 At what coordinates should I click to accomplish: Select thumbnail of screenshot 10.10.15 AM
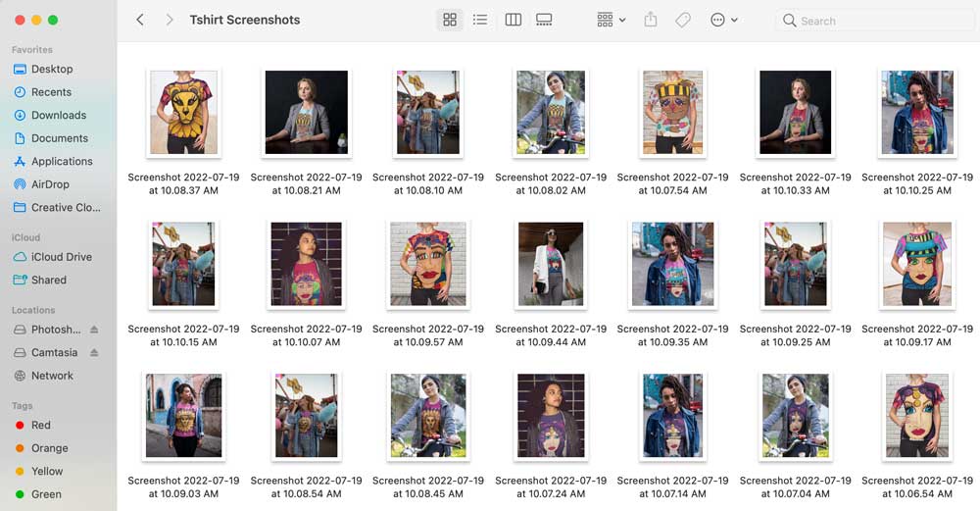click(x=184, y=264)
